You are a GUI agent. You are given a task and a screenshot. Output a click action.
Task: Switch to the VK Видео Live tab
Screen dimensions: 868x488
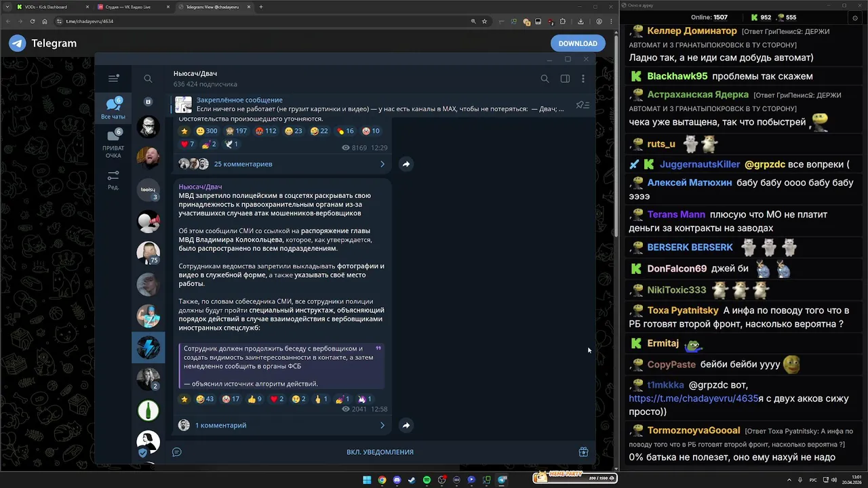click(x=132, y=7)
